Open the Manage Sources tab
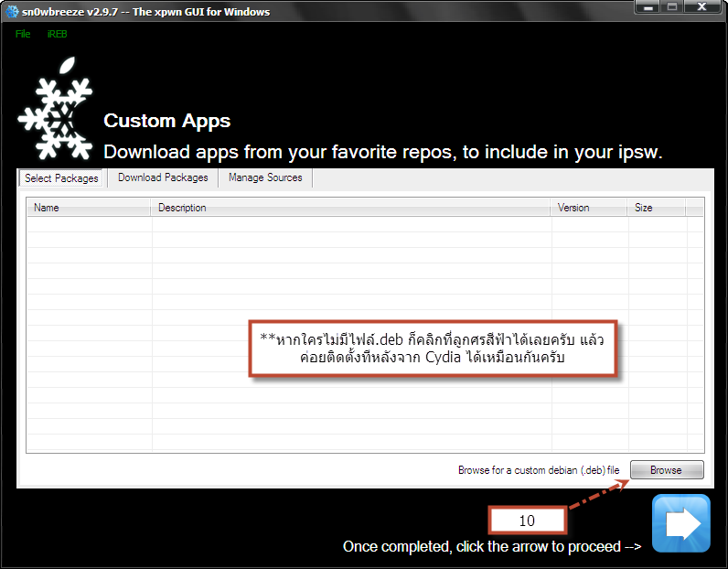The image size is (728, 569). (265, 177)
